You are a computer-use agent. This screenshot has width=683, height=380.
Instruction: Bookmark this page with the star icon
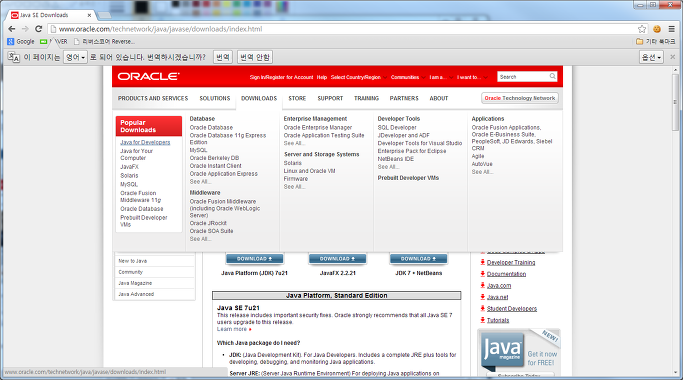click(642, 29)
